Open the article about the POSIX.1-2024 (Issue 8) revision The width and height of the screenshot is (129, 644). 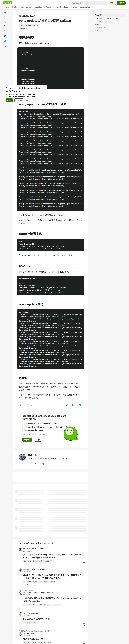[52, 577]
